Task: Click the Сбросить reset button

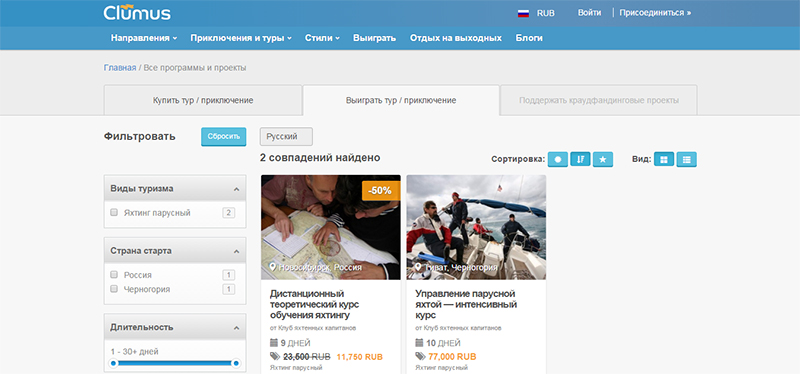Action: (223, 137)
